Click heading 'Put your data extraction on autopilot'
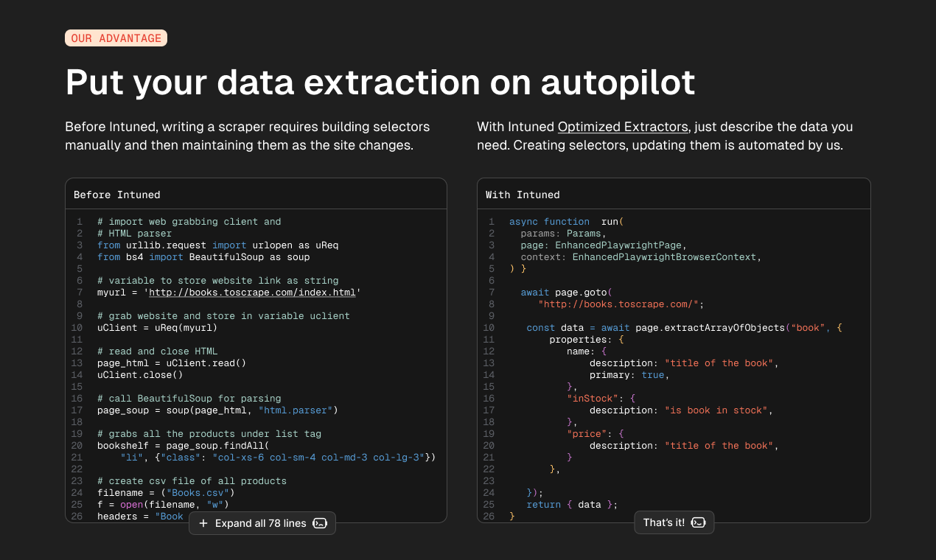 [x=380, y=82]
